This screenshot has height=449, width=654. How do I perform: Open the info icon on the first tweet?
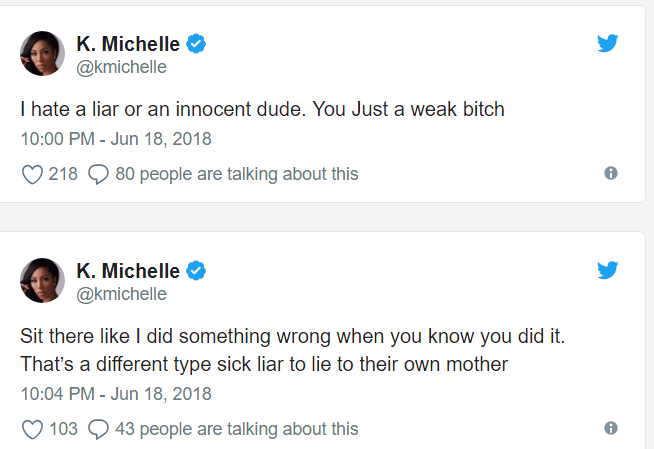(x=611, y=173)
